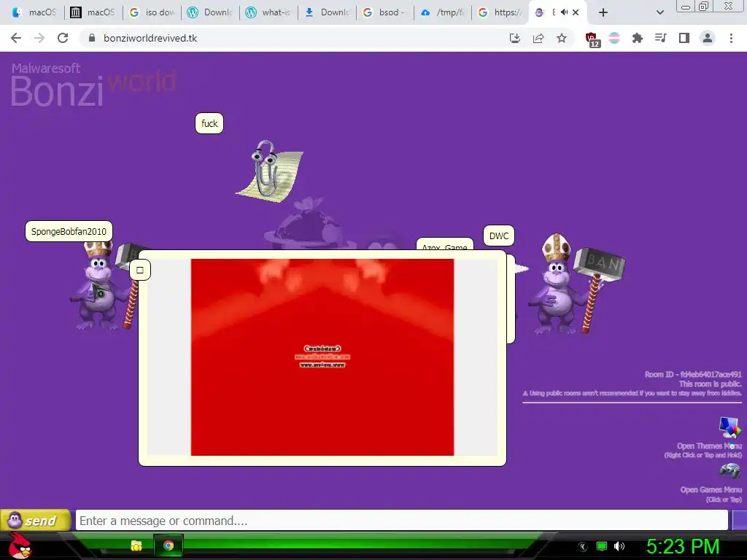This screenshot has width=747, height=560.
Task: Click the Clippy character
Action: (270, 171)
